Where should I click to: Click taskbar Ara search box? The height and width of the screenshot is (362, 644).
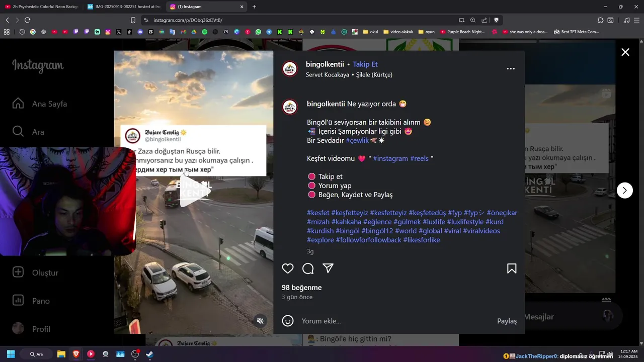pyautogui.click(x=36, y=354)
